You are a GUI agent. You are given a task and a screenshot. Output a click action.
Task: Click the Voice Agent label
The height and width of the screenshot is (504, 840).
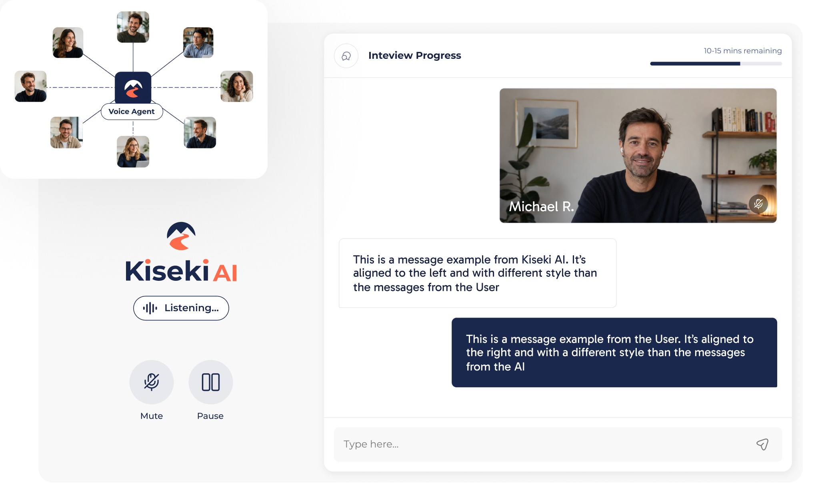click(x=132, y=112)
